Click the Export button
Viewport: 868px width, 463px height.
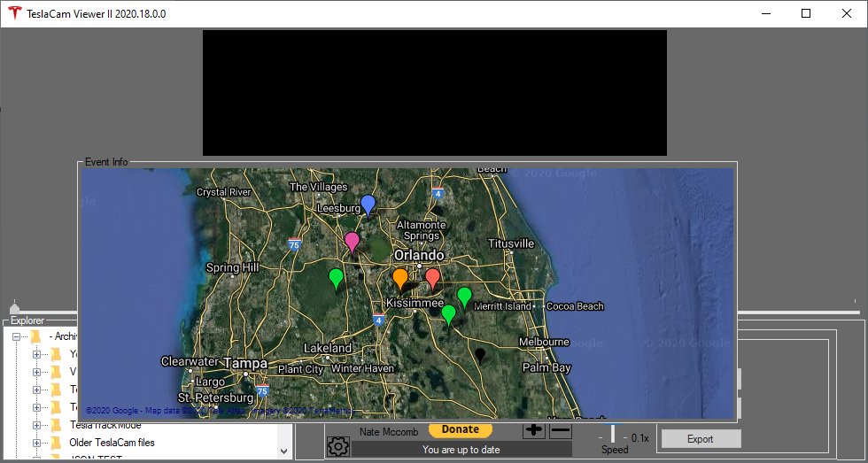(701, 439)
